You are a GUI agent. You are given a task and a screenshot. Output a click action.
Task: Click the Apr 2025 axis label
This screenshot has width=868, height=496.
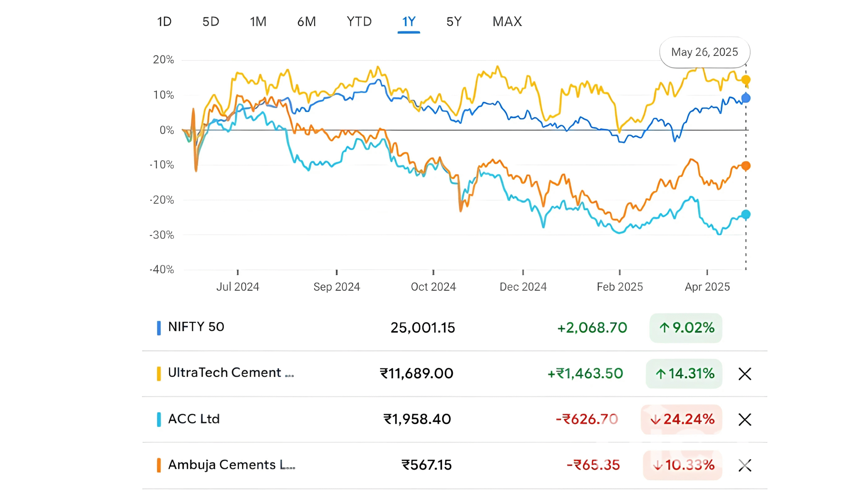coord(707,287)
